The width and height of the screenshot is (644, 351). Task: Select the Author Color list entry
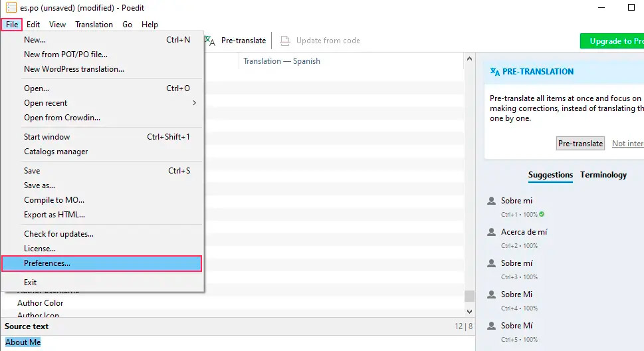tap(41, 303)
